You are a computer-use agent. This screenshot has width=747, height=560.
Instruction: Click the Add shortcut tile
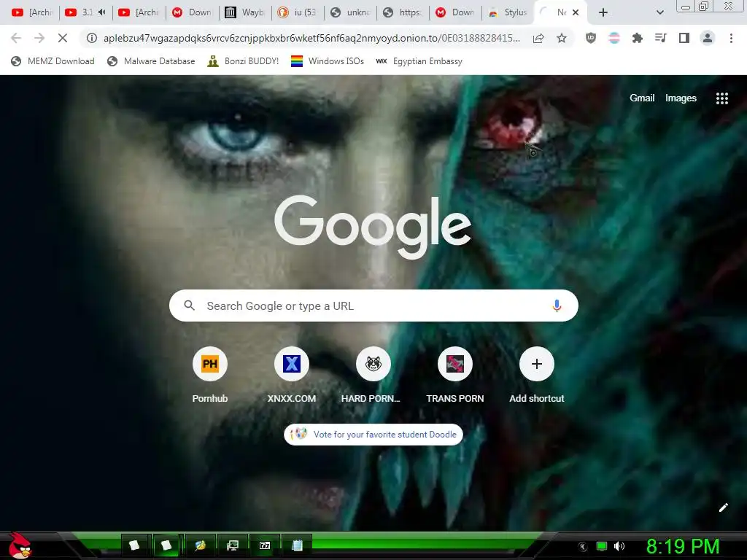[536, 376]
